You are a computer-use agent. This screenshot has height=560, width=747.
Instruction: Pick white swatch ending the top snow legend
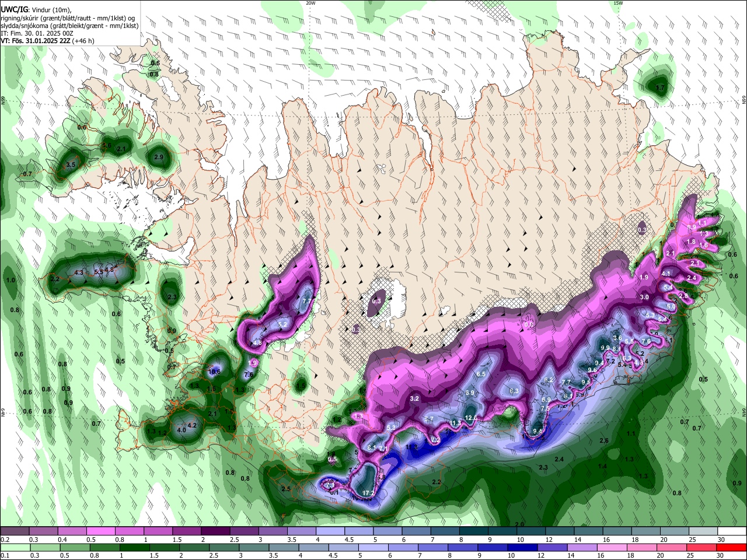pos(732,531)
